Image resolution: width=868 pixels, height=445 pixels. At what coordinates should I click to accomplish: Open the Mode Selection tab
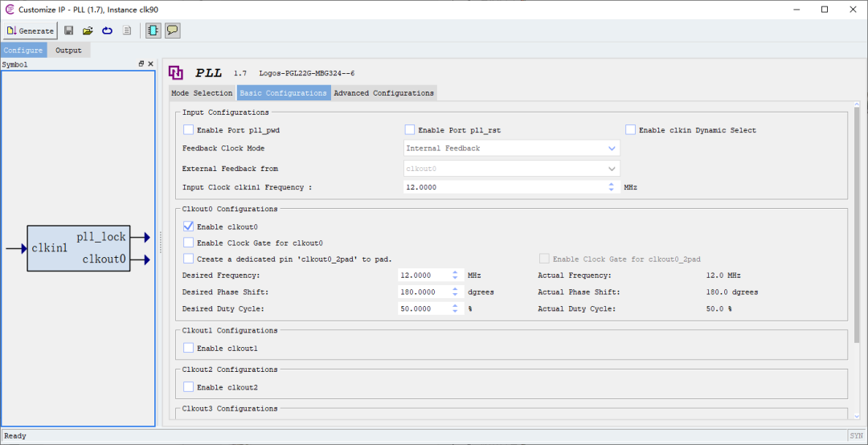pyautogui.click(x=202, y=93)
